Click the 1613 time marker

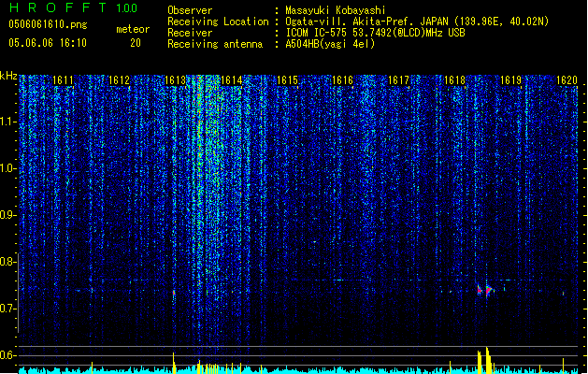(175, 80)
